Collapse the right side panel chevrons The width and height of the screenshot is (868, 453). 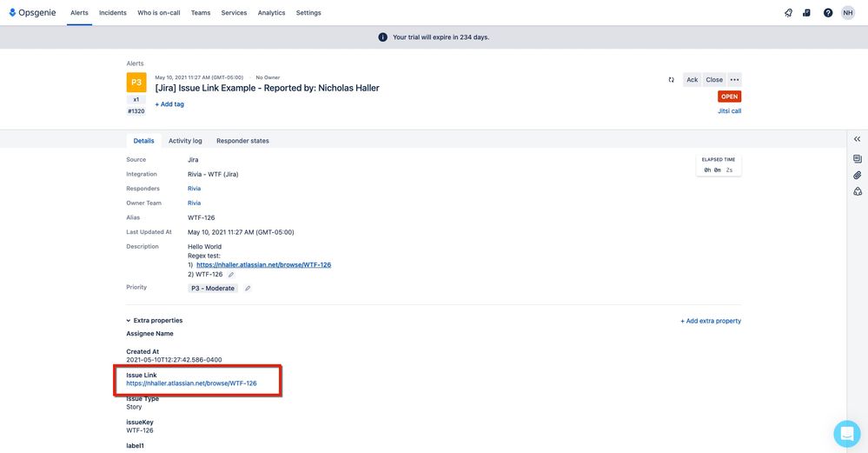[857, 139]
